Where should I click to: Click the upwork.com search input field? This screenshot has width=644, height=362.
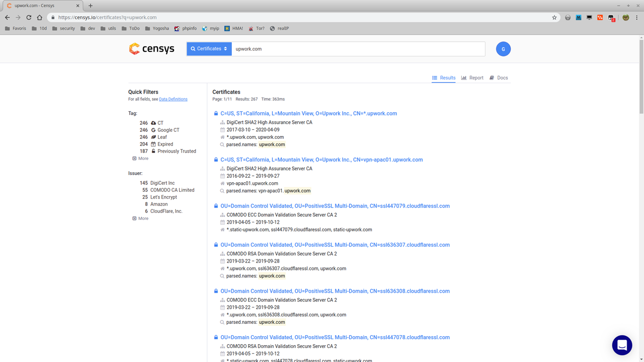pos(358,49)
